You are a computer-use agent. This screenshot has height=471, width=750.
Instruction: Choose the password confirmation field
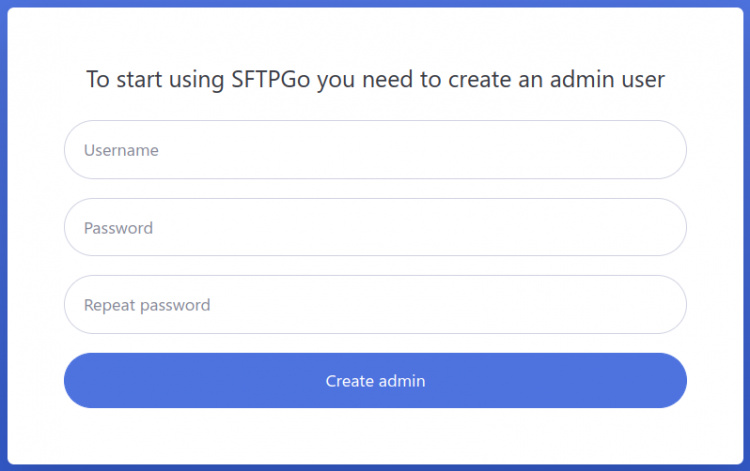click(375, 305)
